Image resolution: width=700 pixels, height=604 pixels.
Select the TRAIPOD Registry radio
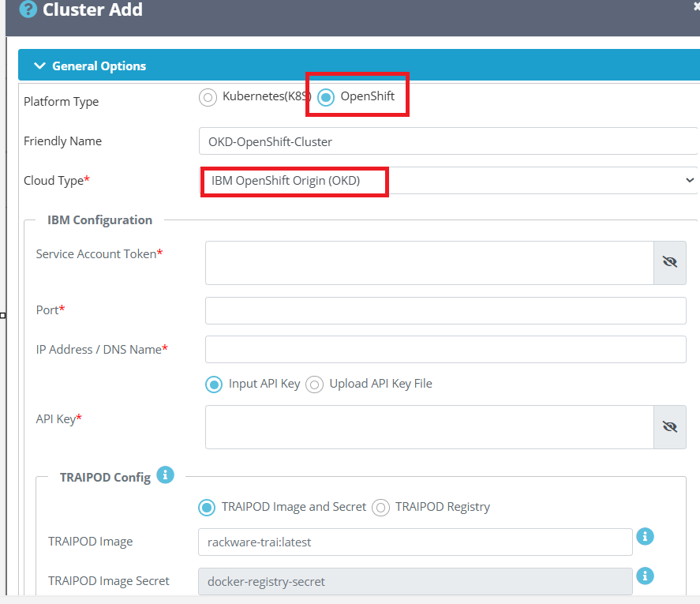click(380, 508)
